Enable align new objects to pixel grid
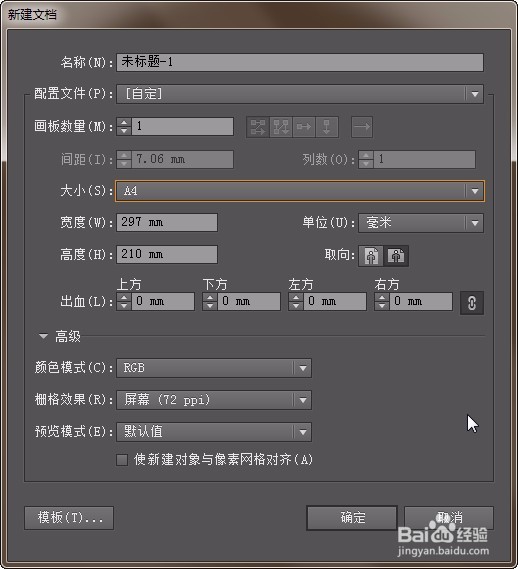 click(x=122, y=460)
